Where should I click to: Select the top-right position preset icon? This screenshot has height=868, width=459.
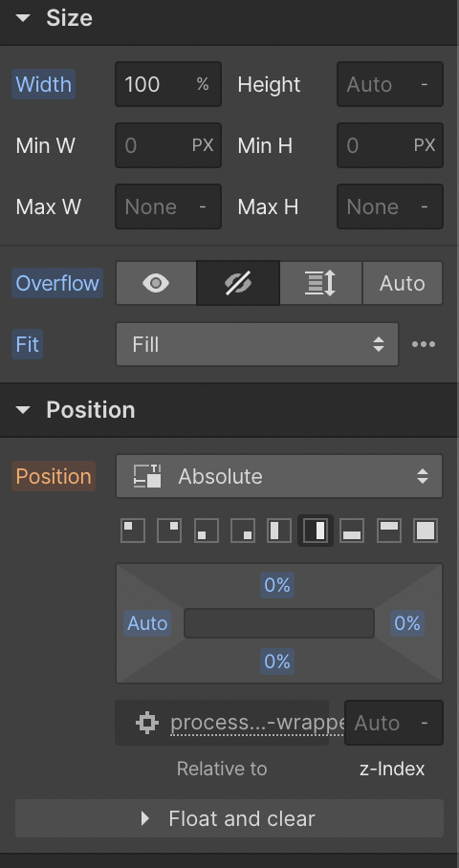[x=169, y=531]
